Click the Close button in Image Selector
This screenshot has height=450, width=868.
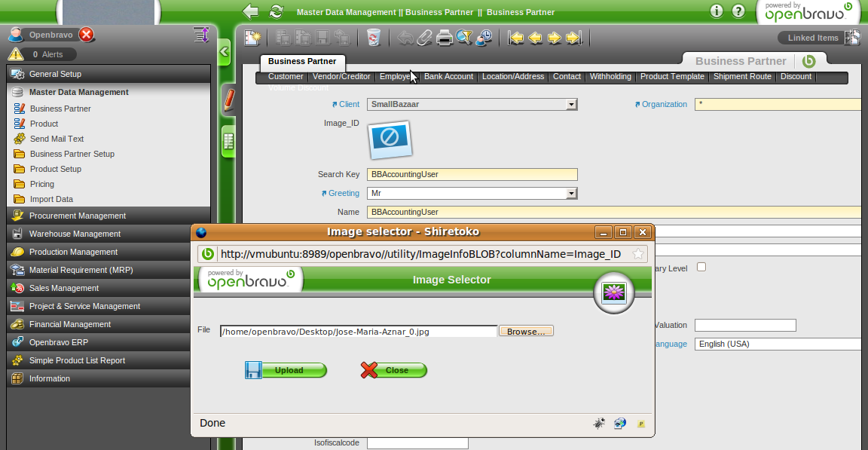pos(393,370)
